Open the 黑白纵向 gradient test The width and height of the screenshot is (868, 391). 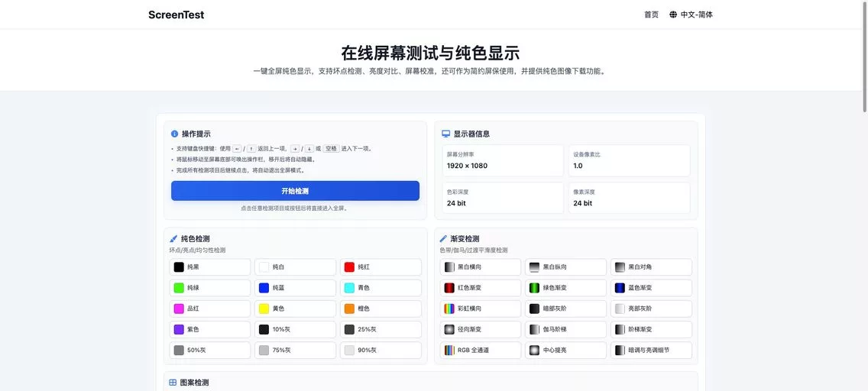(565, 267)
